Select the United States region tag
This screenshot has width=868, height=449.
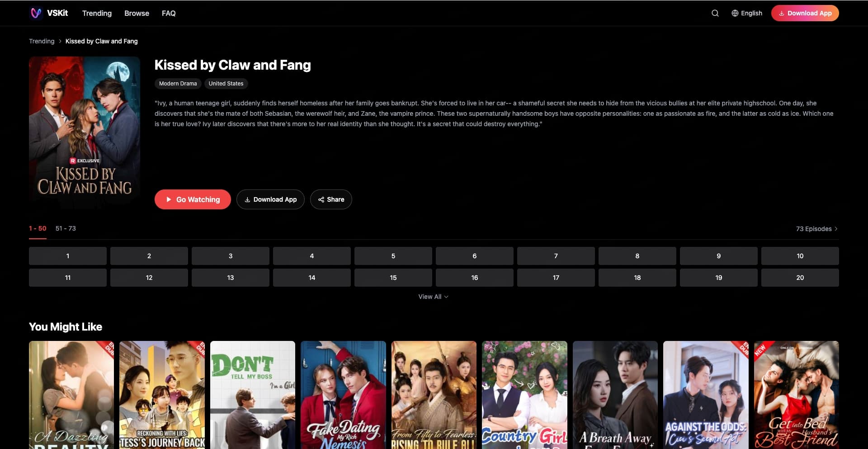pyautogui.click(x=226, y=84)
